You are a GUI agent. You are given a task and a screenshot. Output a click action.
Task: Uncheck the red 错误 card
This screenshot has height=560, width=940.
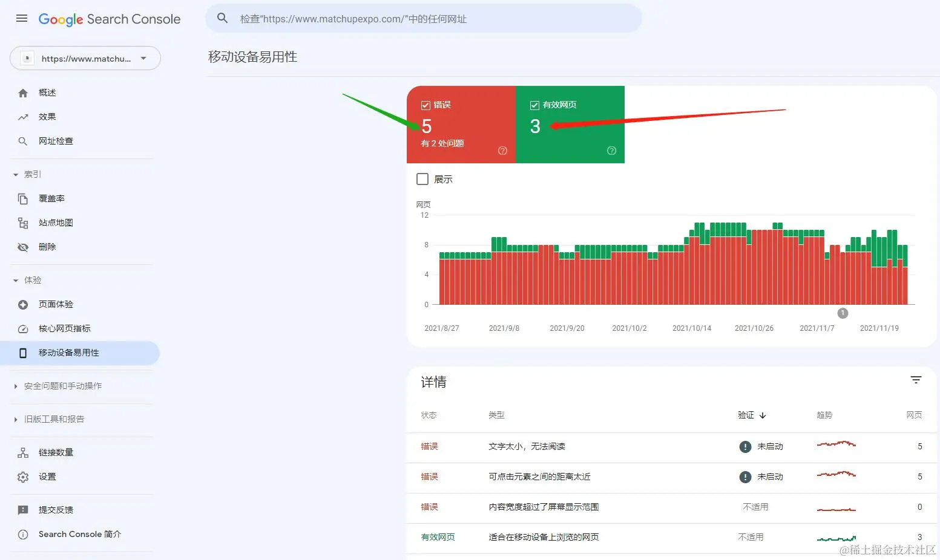[426, 105]
